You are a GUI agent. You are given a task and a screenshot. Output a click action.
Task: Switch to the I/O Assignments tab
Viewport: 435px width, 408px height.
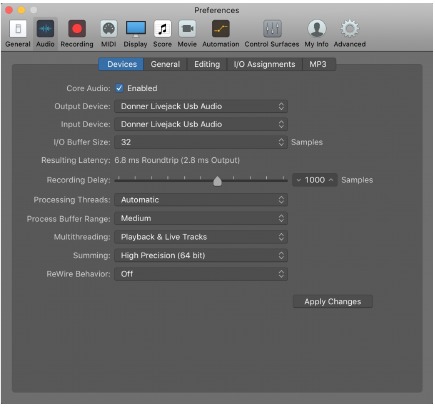(265, 64)
